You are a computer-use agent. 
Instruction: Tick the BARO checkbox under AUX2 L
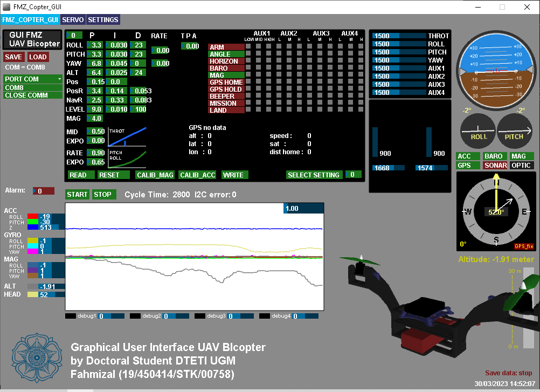[x=279, y=68]
